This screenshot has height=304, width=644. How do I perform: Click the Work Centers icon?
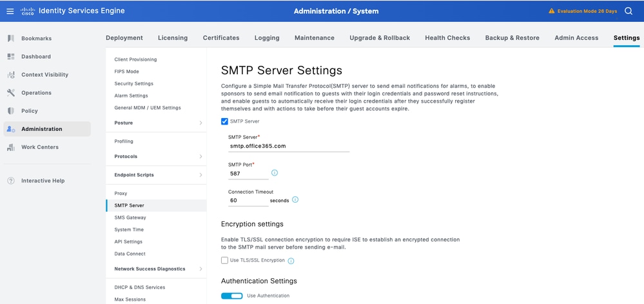11,147
